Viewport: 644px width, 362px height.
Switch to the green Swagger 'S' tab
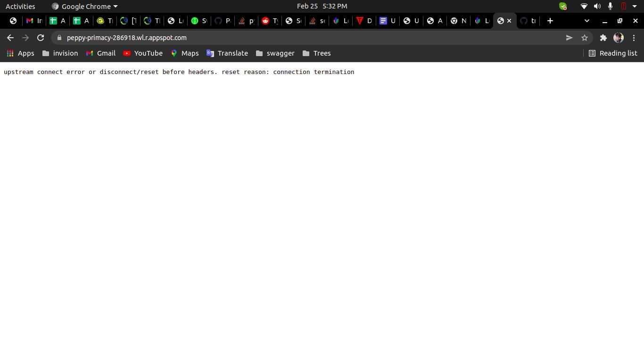click(199, 21)
